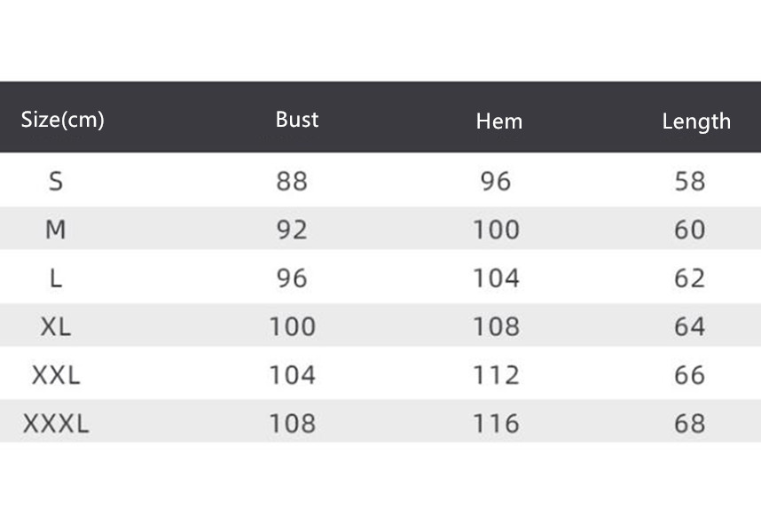Click the length value 68 for size XXXL

[x=690, y=424]
